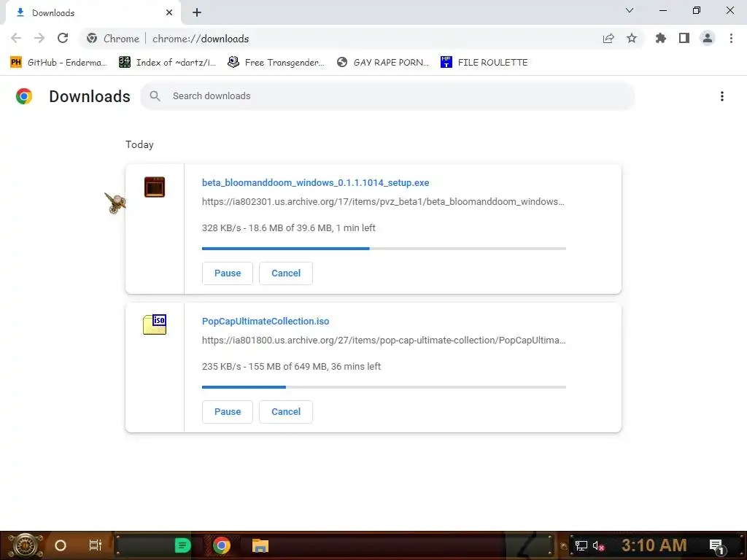The image size is (747, 560).
Task: Click the bloomanddoom download progress bar
Action: 384,249
